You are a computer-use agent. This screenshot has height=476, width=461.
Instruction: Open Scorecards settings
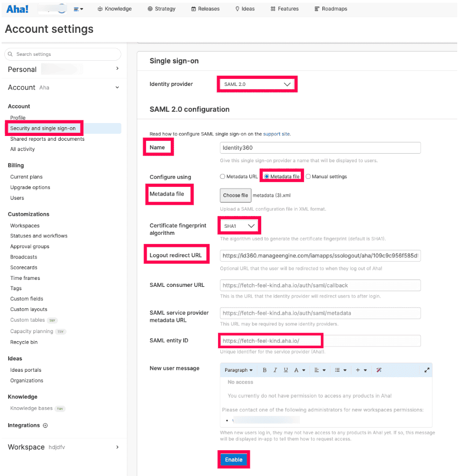(x=24, y=268)
